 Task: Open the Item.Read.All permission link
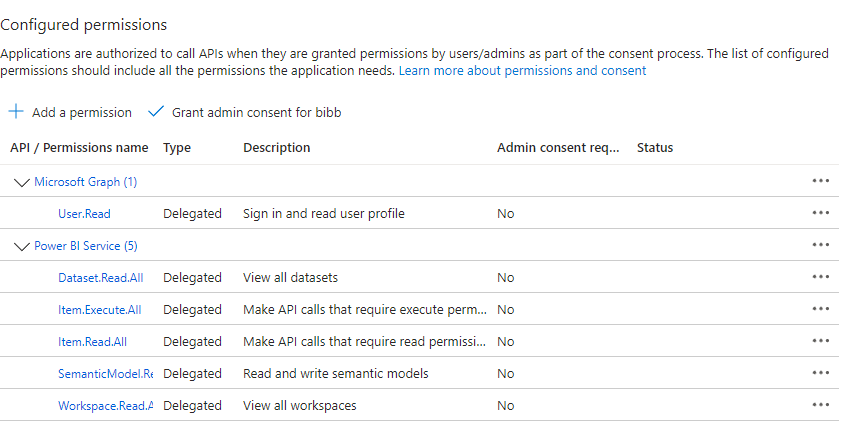pos(92,341)
